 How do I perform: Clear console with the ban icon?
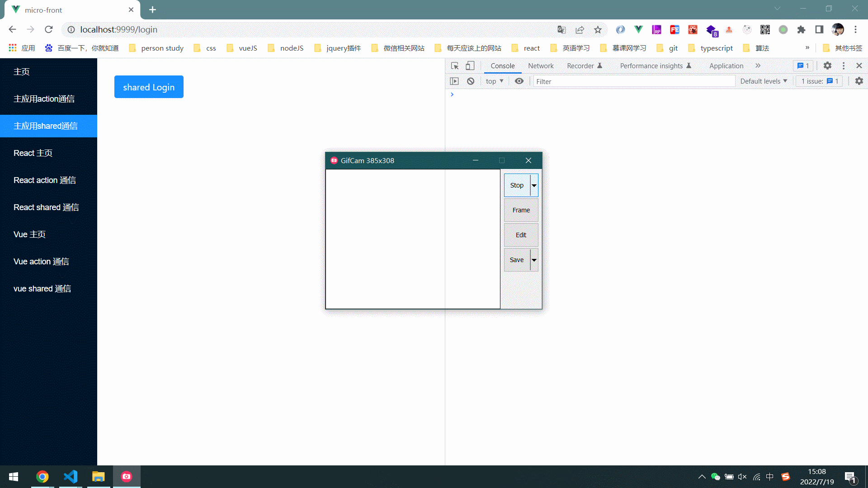(471, 81)
